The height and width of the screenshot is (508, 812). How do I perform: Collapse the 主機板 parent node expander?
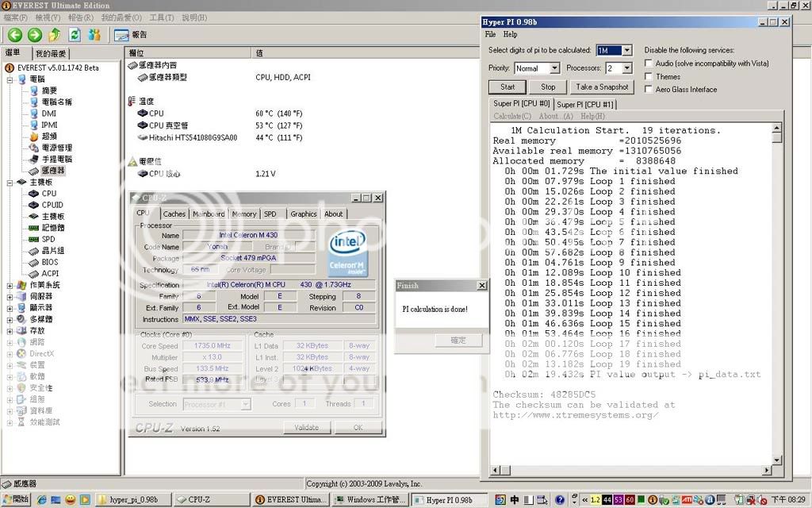[x=10, y=182]
